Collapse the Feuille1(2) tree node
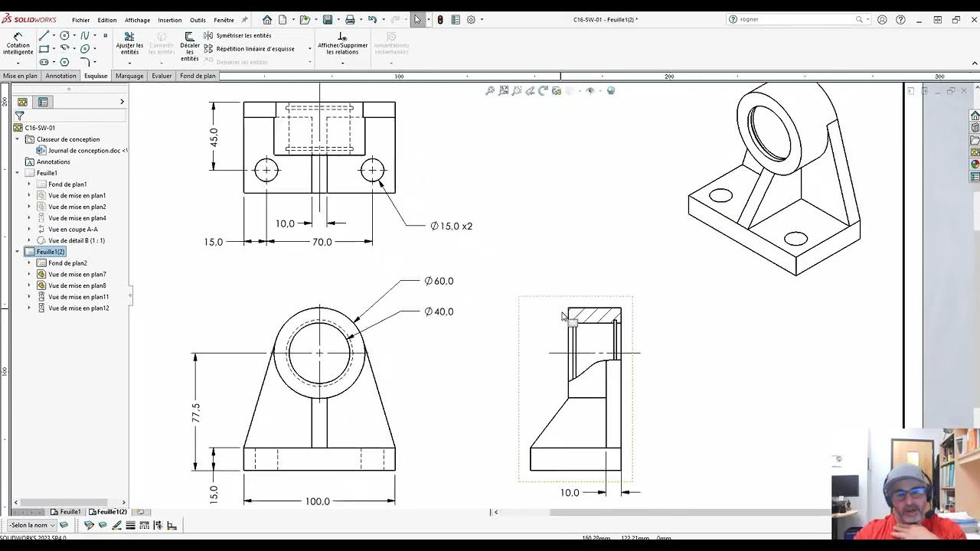 (x=18, y=252)
